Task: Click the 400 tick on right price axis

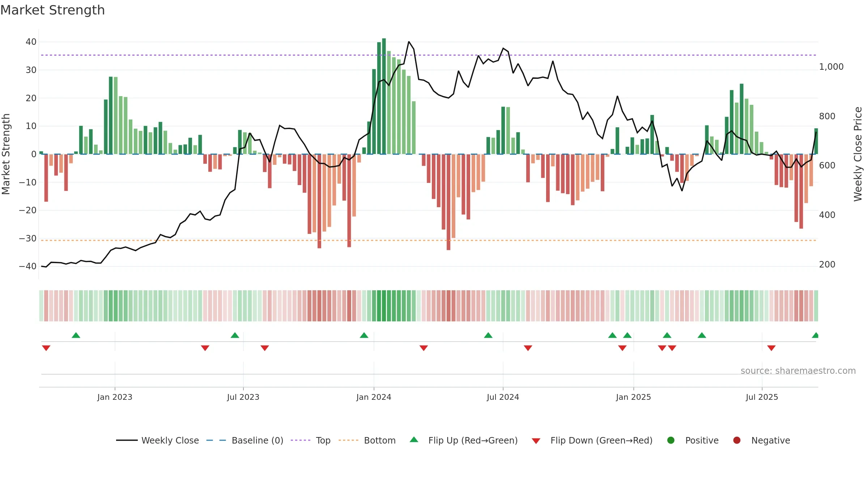Action: pos(827,215)
